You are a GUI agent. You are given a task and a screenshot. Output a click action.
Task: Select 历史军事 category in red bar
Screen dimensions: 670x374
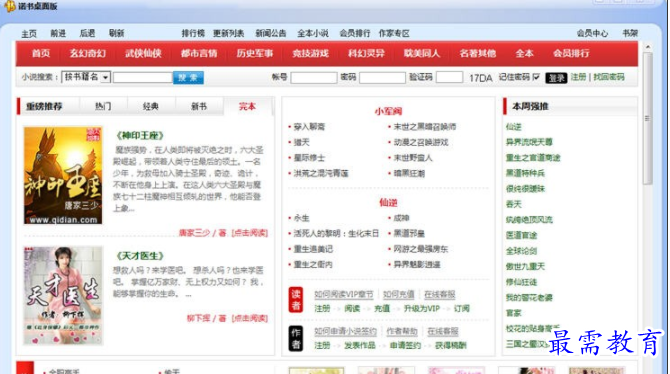(x=255, y=53)
